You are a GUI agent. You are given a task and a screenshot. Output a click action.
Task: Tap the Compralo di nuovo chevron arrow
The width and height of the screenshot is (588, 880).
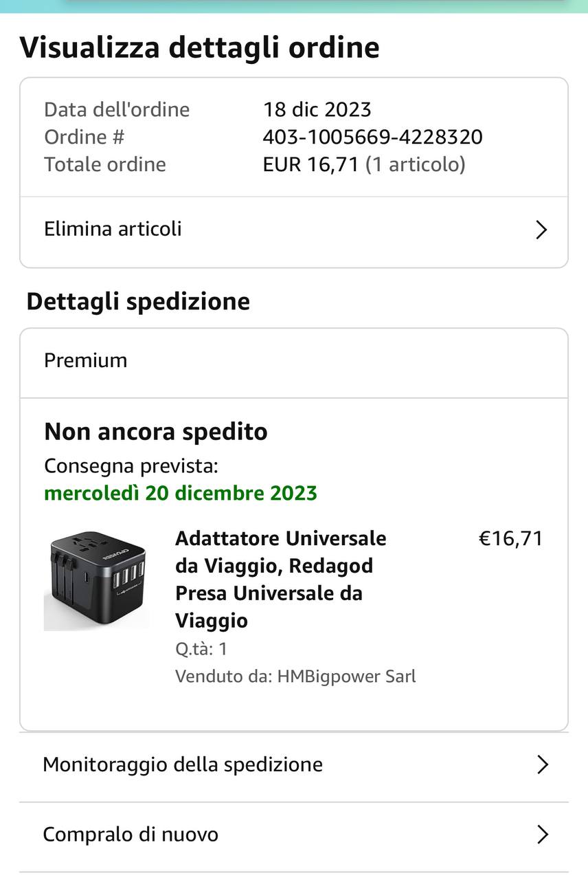[x=542, y=835]
